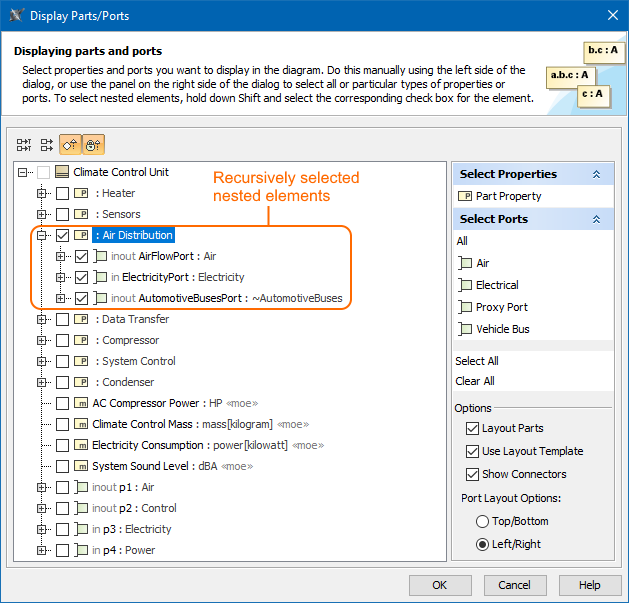This screenshot has height=603, width=629.
Task: Select the Top/Bottom port layout radio button
Action: coord(482,522)
